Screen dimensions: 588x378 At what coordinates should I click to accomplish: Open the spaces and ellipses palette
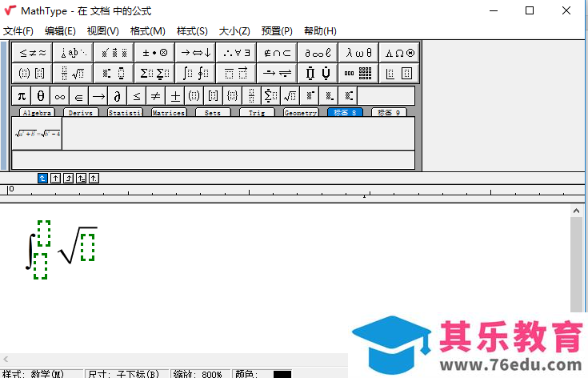coord(73,53)
